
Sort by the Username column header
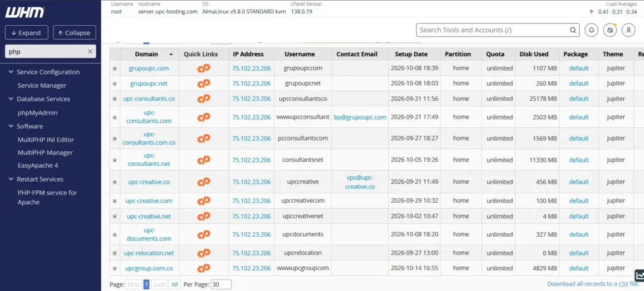(300, 54)
